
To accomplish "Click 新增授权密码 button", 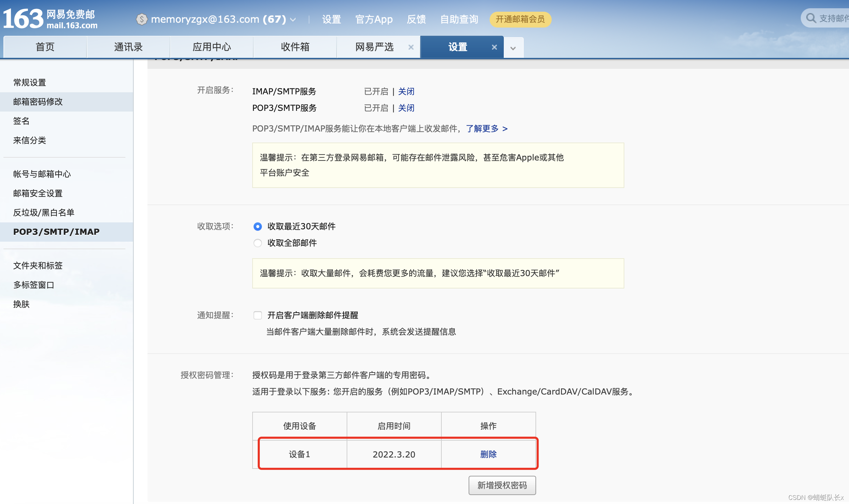I will (502, 485).
